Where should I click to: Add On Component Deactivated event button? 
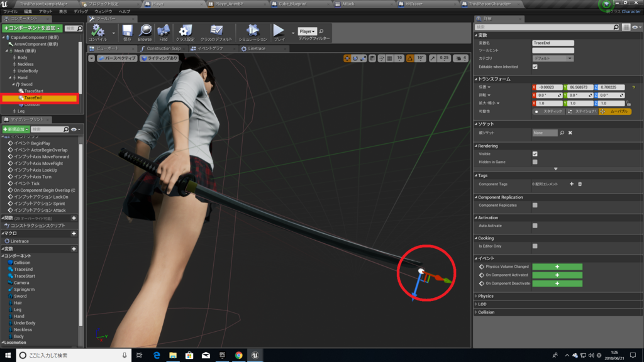coord(557,283)
